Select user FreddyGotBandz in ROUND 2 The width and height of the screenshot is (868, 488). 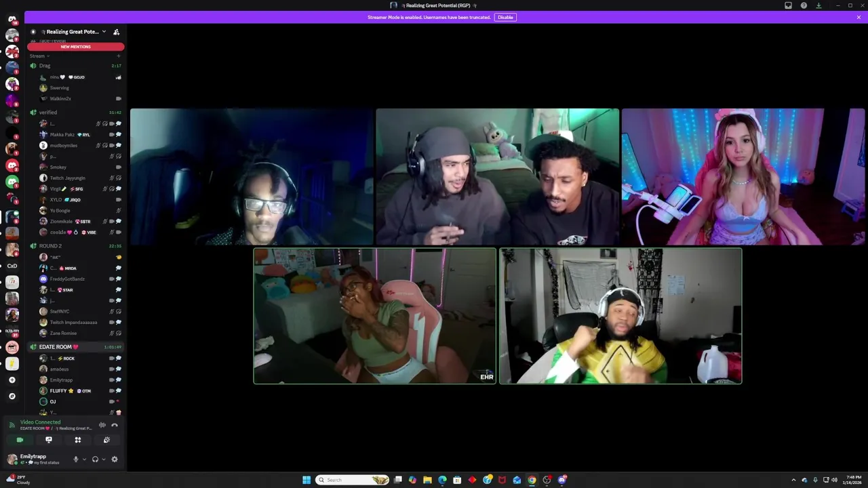pos(79,279)
